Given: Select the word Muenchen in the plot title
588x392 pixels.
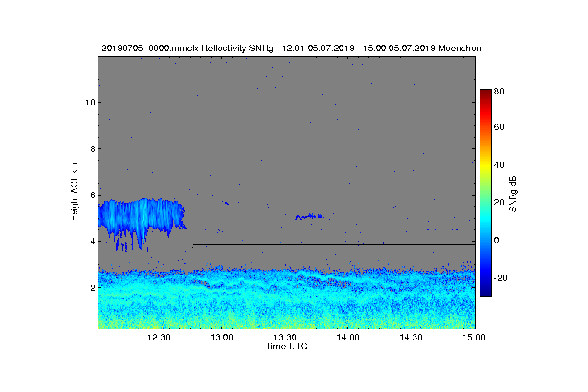Looking at the screenshot, I should (x=460, y=48).
